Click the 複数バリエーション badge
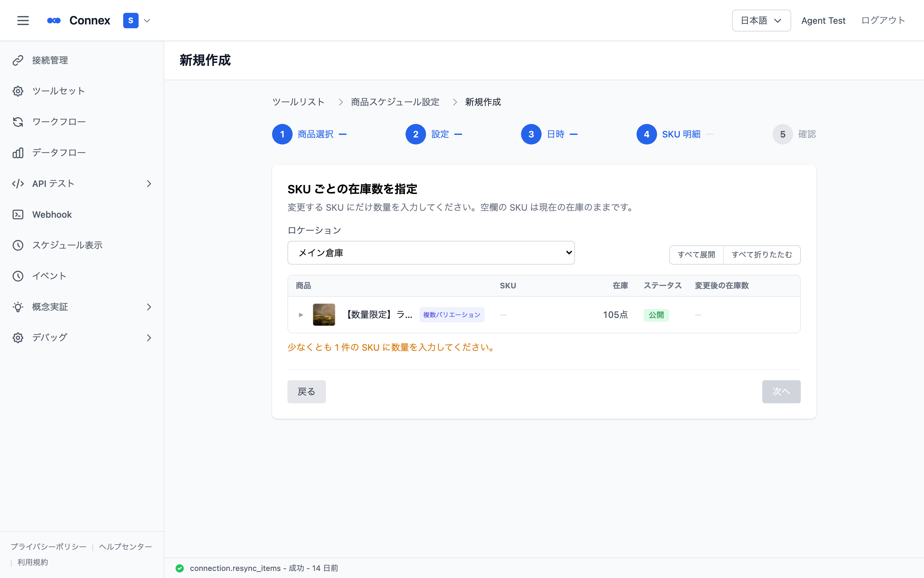 (x=452, y=315)
